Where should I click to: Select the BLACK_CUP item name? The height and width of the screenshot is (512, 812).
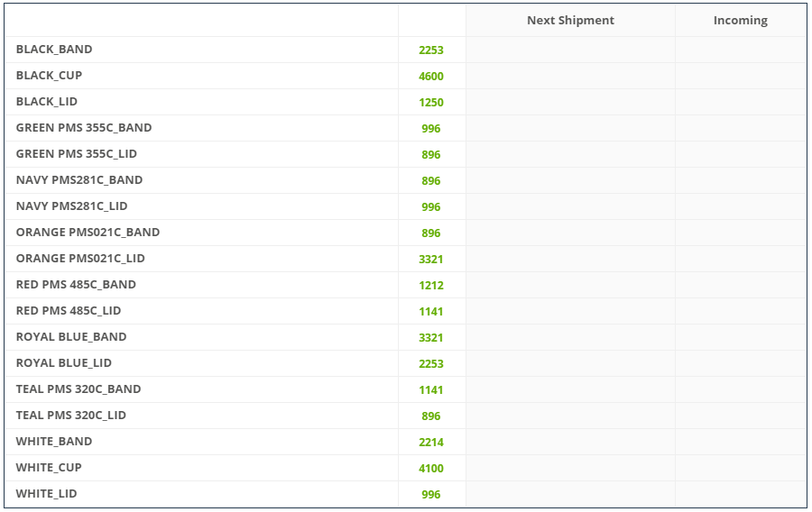coord(49,76)
